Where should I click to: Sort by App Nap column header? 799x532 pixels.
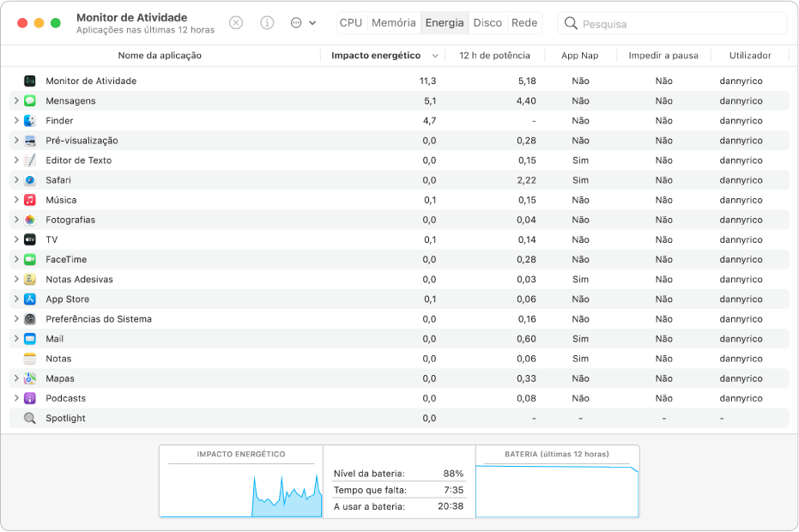pos(580,56)
